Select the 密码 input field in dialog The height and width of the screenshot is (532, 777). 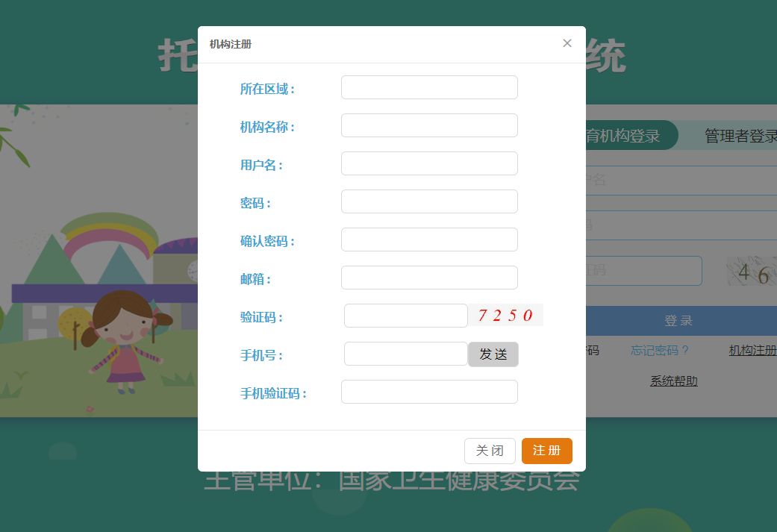pyautogui.click(x=429, y=201)
